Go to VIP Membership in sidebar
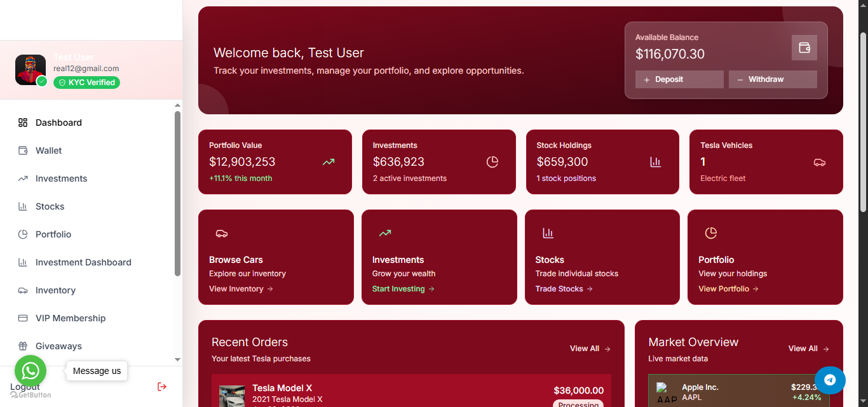Screen dimensions: 868x407 tap(70, 318)
